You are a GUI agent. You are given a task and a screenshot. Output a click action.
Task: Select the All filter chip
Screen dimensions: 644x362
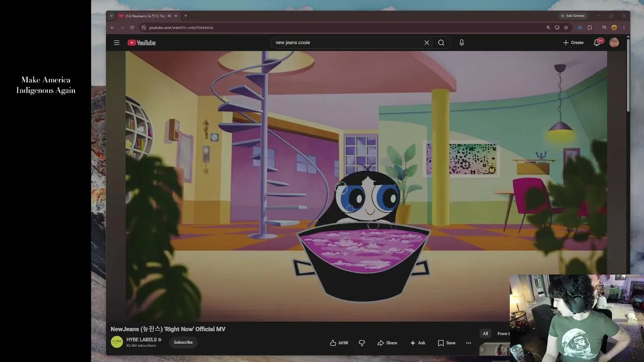pos(486,333)
